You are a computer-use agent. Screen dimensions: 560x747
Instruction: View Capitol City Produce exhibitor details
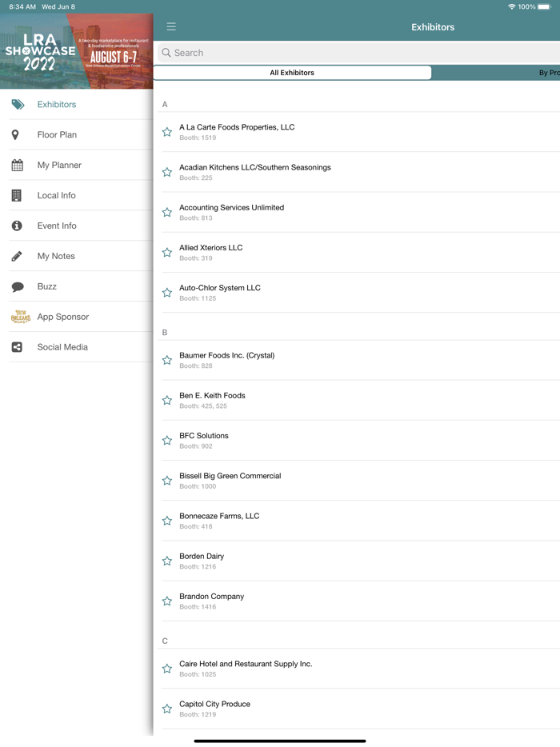click(x=214, y=708)
